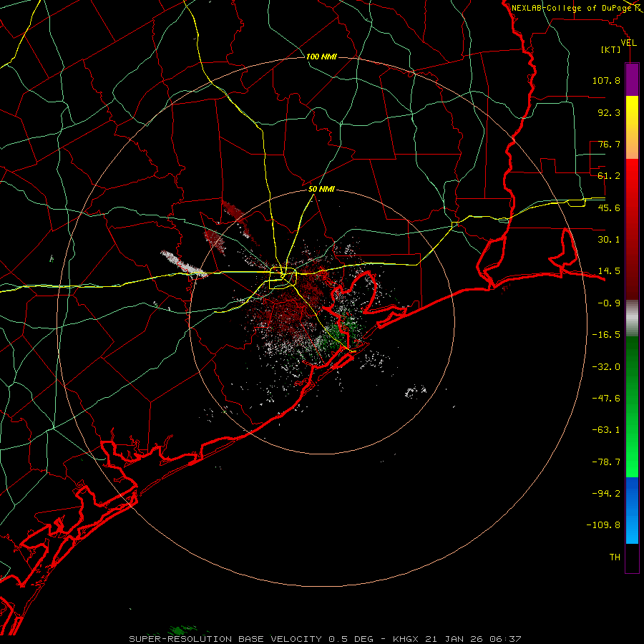
Task: Click the -94.2 legend value
Action: (606, 493)
